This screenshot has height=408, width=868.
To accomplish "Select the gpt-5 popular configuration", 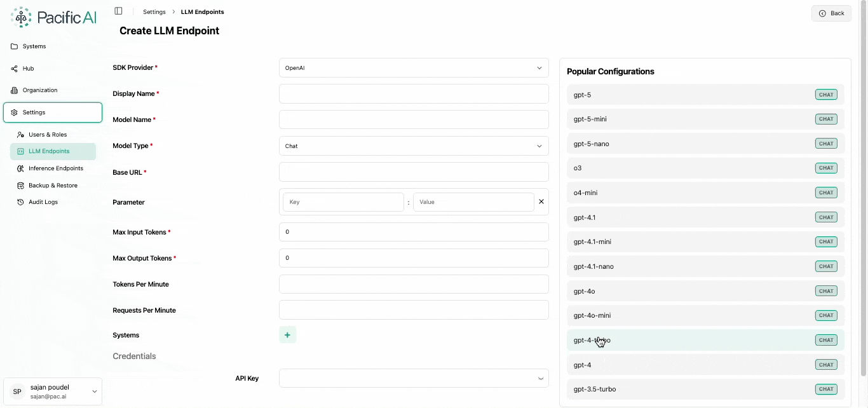I will (x=704, y=94).
